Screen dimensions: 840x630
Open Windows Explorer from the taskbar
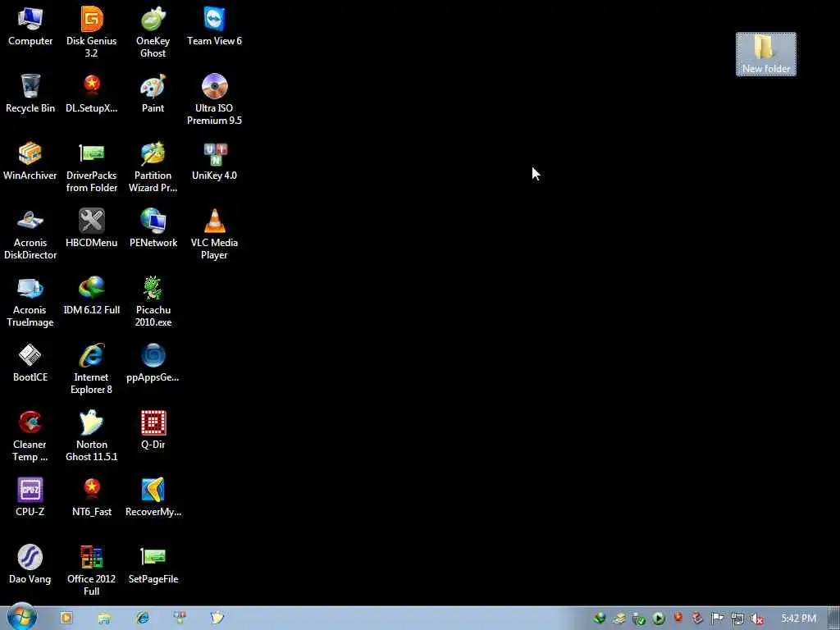pos(104,619)
